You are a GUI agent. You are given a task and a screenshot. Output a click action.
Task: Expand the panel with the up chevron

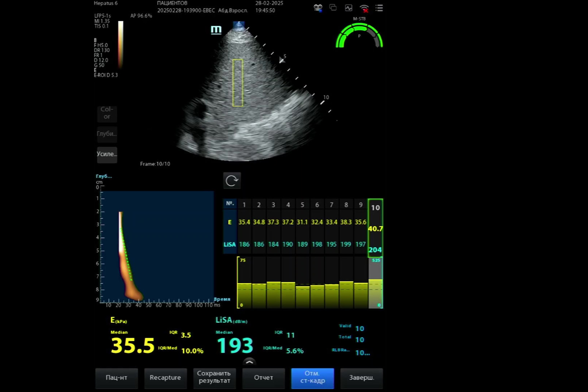249,362
